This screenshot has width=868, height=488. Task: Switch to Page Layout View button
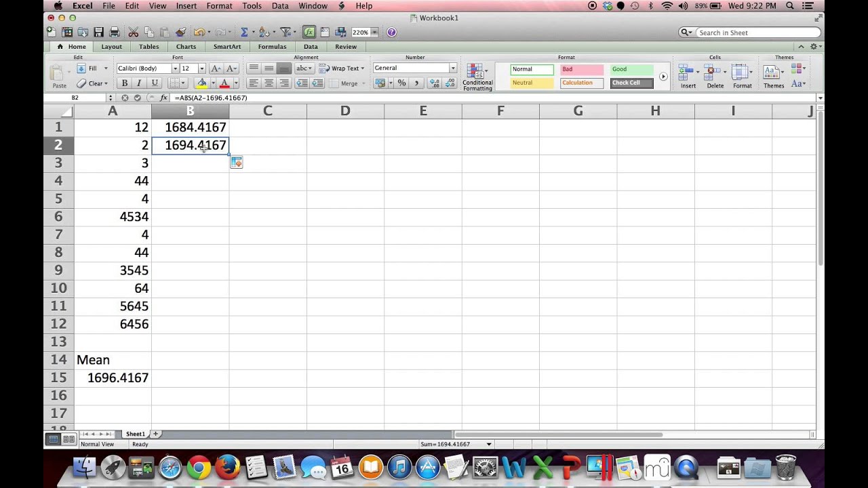pos(68,439)
